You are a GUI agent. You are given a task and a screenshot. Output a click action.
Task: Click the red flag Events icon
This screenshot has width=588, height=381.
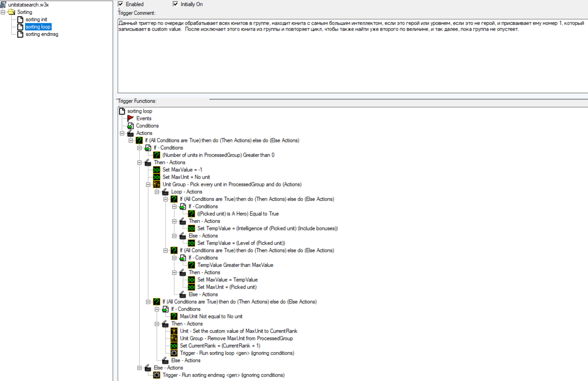coord(130,118)
